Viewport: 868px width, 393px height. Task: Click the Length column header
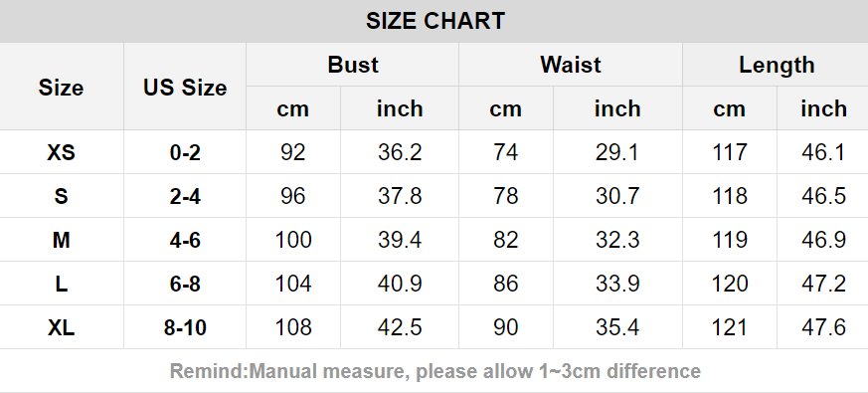click(x=777, y=65)
